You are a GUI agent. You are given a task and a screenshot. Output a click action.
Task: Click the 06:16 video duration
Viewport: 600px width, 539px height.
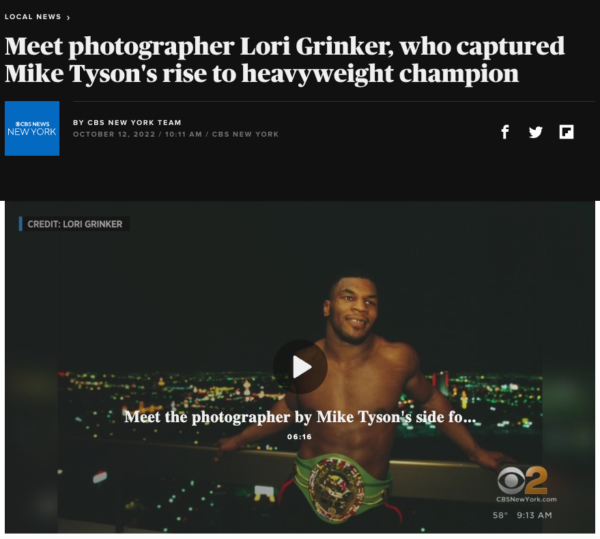click(300, 437)
